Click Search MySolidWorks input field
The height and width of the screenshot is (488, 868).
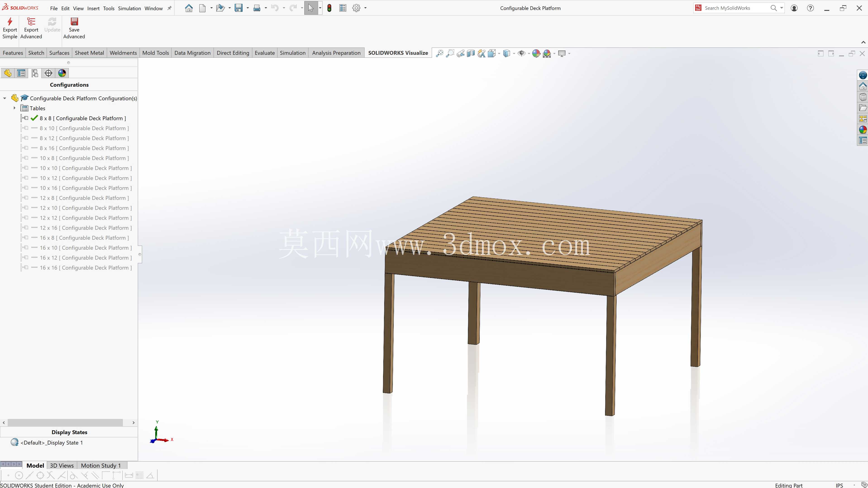736,8
